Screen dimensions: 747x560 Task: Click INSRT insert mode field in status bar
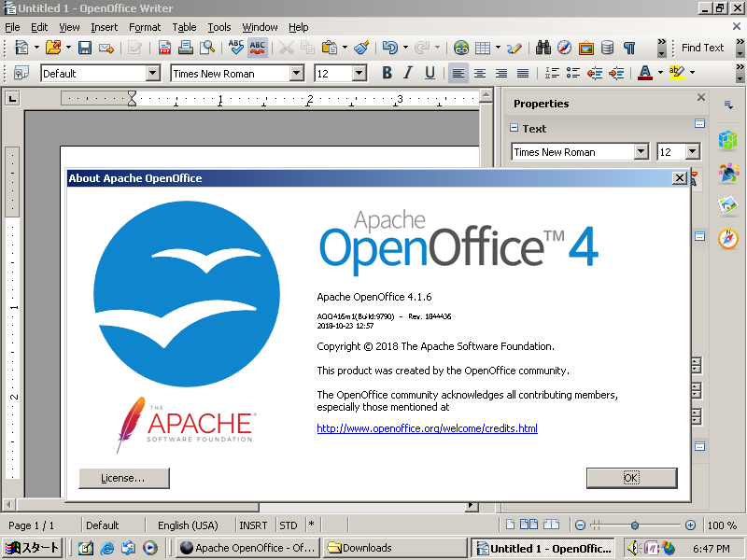pyautogui.click(x=253, y=525)
